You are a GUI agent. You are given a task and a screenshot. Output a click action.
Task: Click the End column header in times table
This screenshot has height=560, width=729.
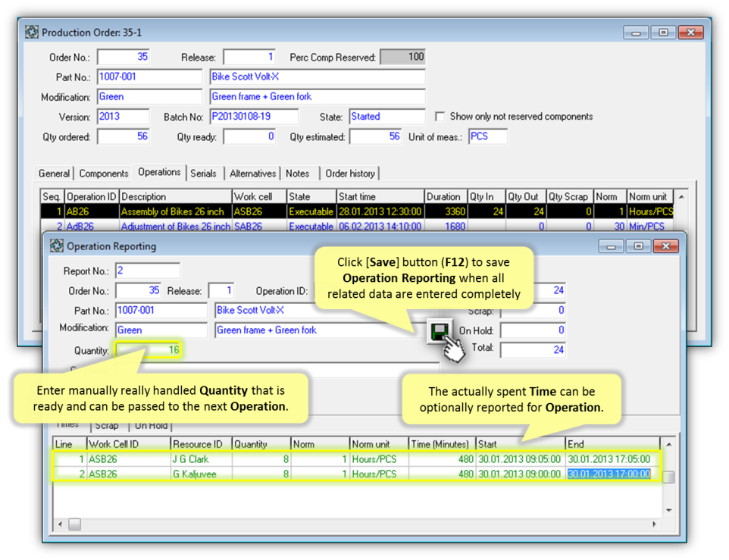[x=612, y=444]
